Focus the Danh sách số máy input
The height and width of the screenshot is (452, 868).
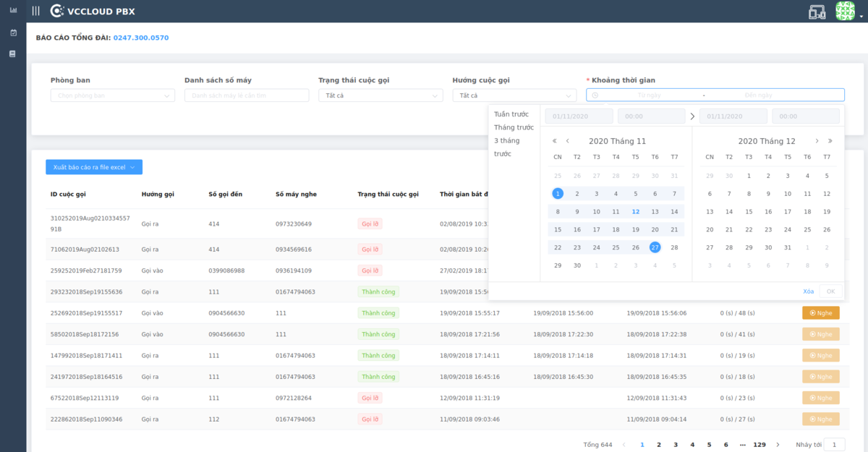coord(247,95)
